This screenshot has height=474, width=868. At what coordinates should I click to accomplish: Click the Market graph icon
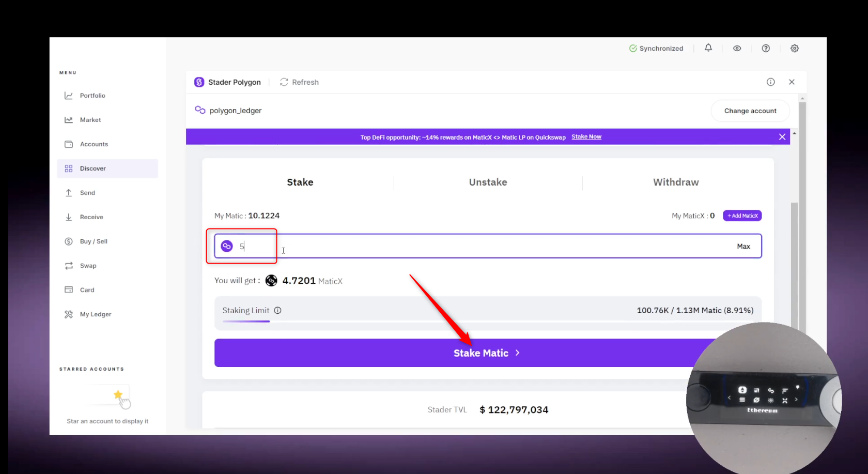coord(69,120)
